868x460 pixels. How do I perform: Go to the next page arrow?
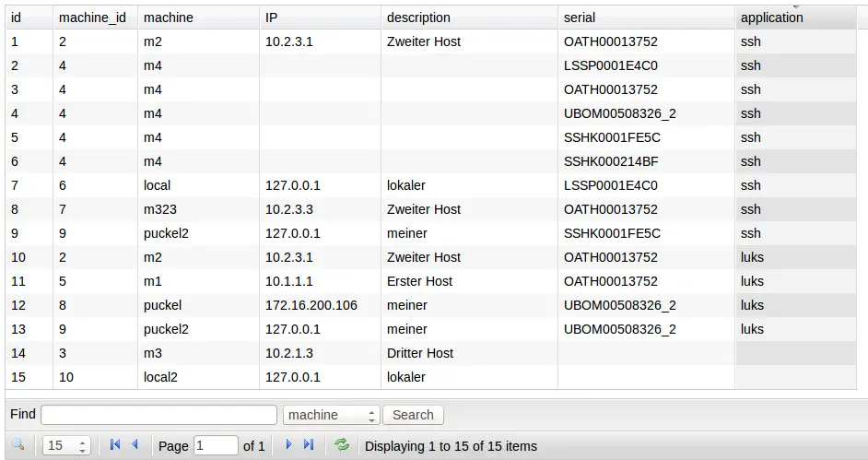288,444
